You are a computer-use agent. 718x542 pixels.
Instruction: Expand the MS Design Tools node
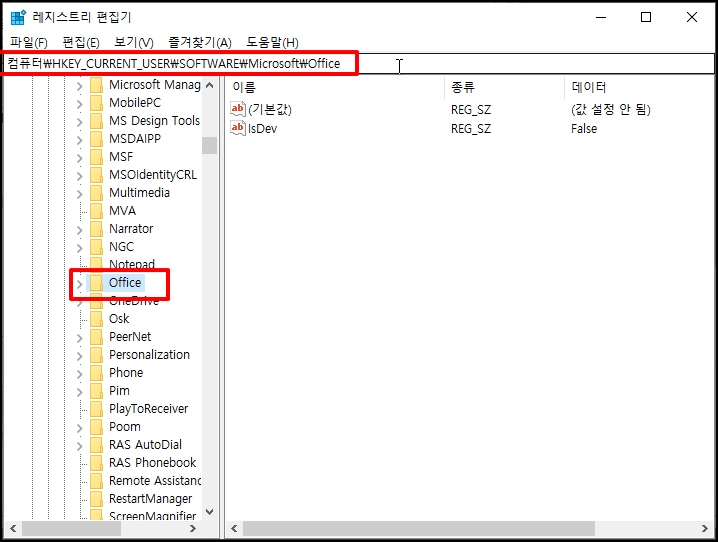79,121
